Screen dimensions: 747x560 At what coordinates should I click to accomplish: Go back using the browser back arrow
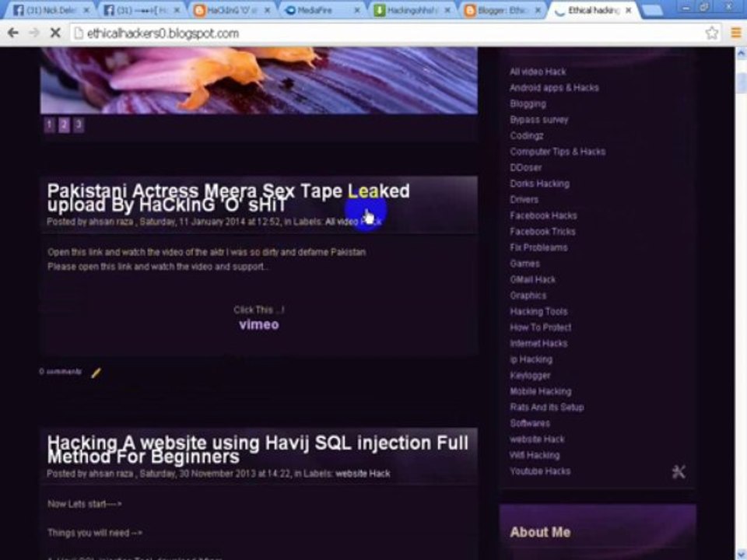click(x=13, y=33)
